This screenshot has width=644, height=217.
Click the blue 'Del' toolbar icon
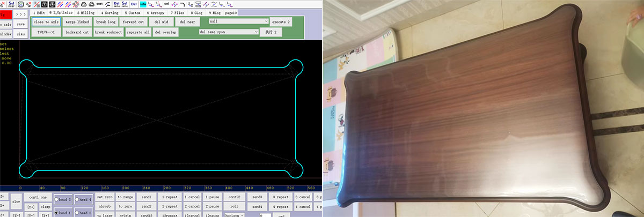pyautogui.click(x=134, y=4)
